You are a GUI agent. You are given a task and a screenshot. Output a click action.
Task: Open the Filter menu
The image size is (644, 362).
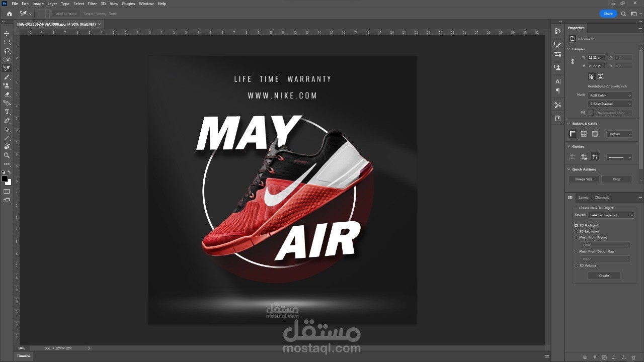pyautogui.click(x=92, y=4)
